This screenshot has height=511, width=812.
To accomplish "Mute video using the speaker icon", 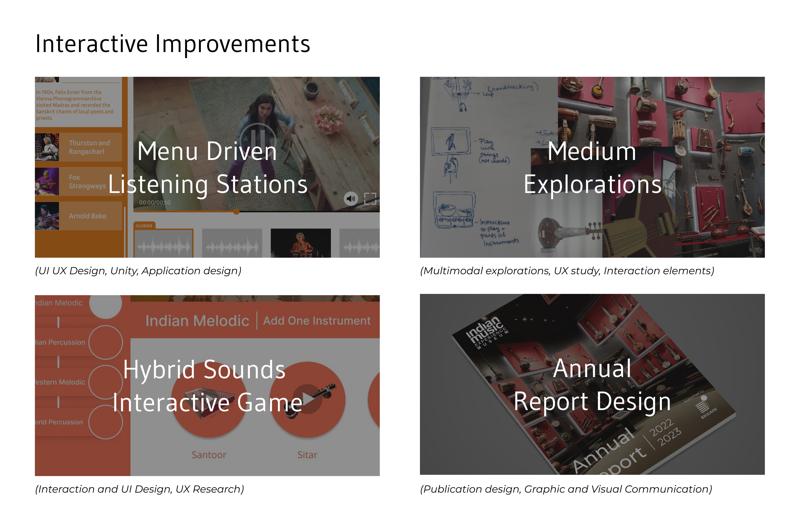I will tap(351, 199).
